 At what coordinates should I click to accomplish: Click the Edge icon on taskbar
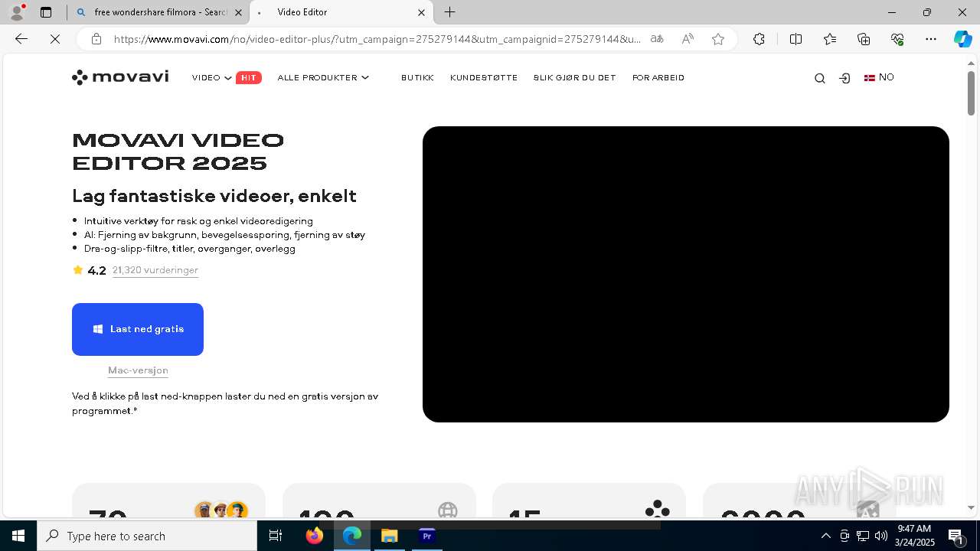tap(351, 536)
